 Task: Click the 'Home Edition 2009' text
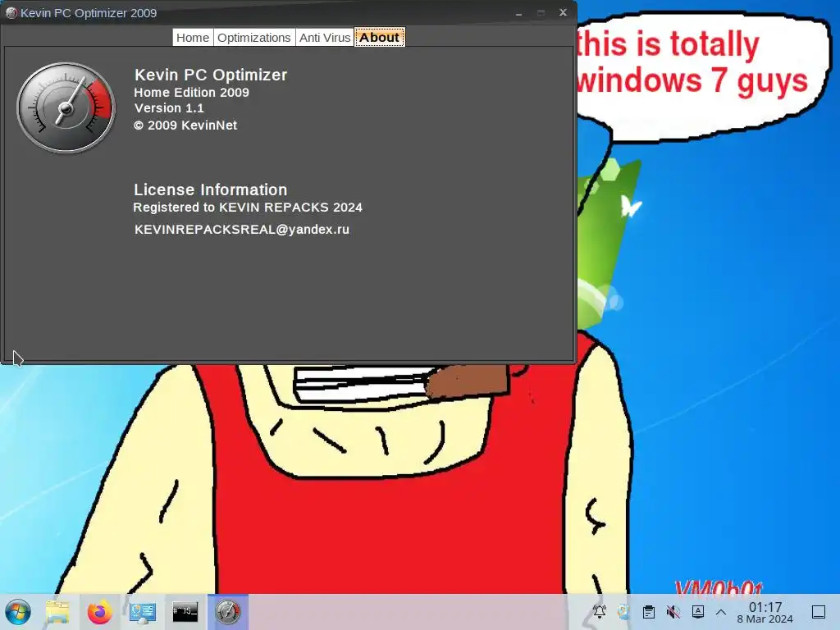click(191, 92)
